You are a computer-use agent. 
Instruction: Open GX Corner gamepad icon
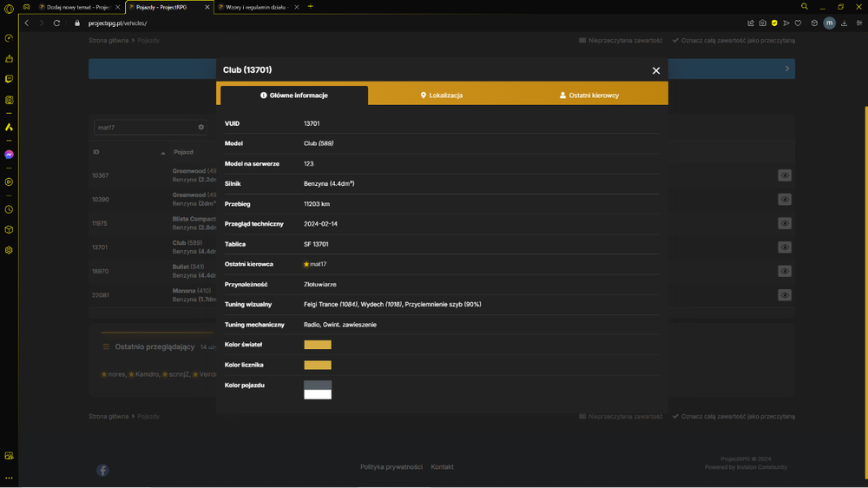26,7
